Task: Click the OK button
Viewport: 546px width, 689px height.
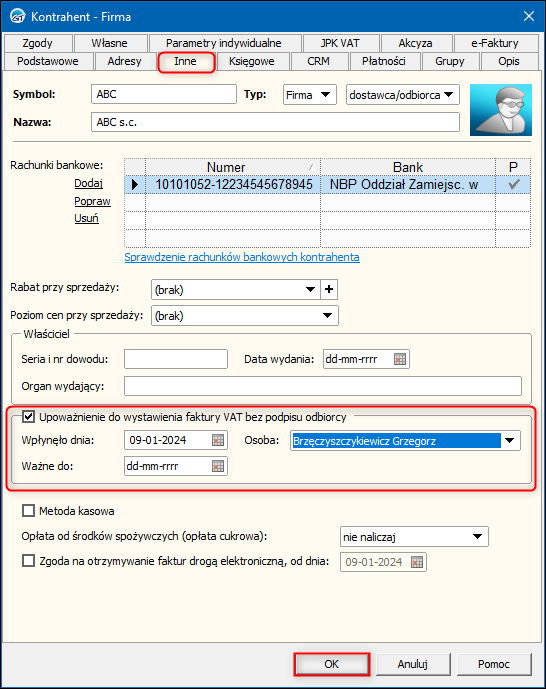Action: click(x=332, y=664)
